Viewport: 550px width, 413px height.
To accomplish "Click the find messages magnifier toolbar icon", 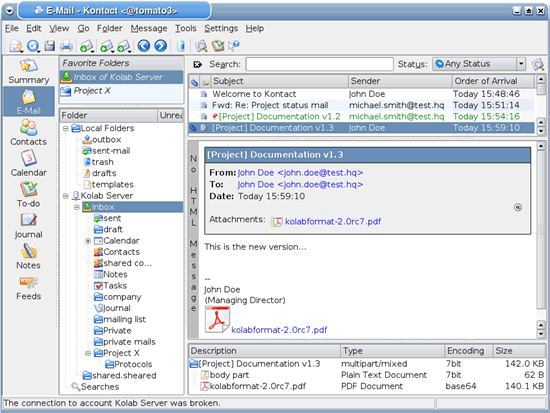I will pos(201,46).
